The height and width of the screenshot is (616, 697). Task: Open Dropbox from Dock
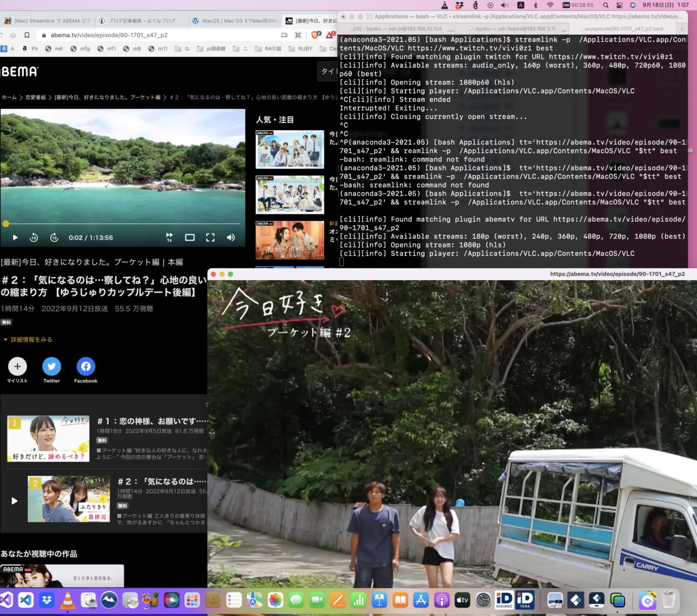click(x=47, y=600)
